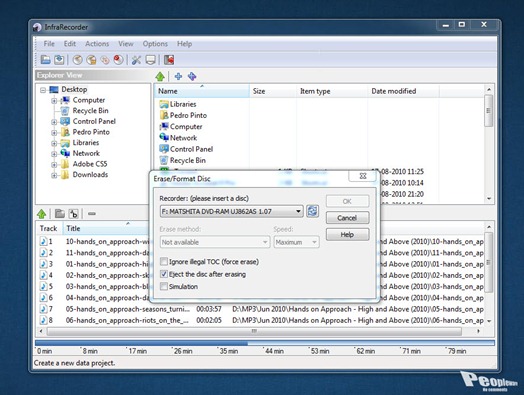The image size is (524, 395).
Task: Click the Help button in Erase dialog
Action: tap(347, 235)
